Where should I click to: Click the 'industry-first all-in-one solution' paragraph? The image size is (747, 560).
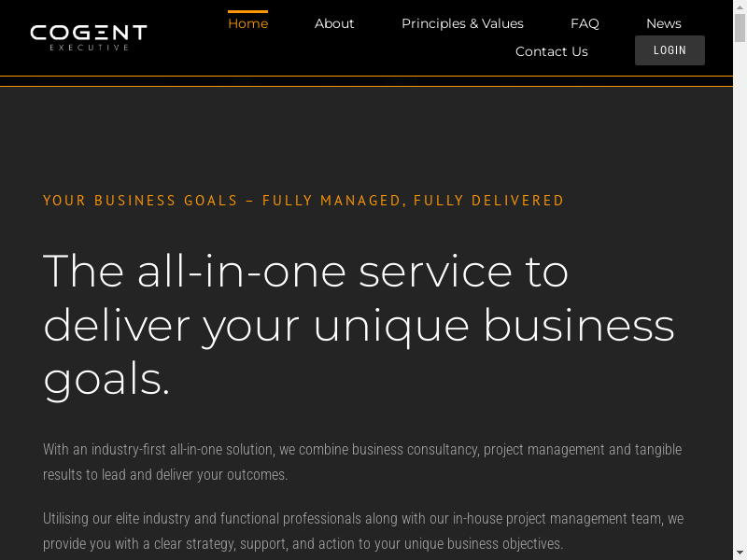point(362,462)
